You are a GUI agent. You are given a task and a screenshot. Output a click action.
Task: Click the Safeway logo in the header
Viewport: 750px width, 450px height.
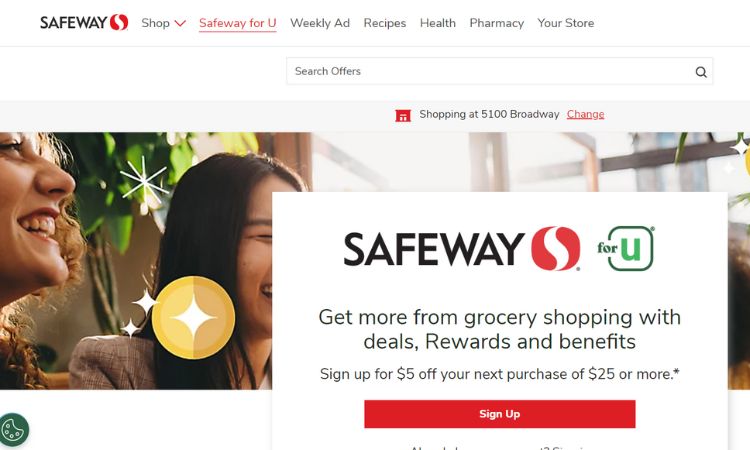tap(84, 22)
